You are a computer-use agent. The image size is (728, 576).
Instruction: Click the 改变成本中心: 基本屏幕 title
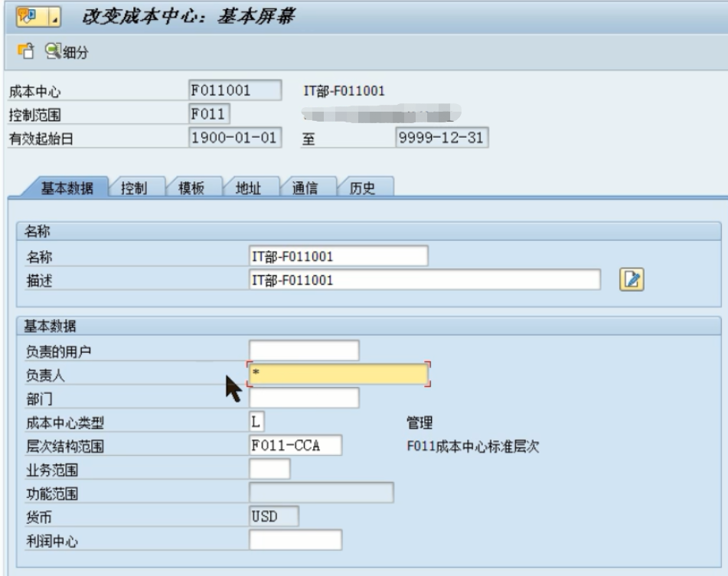coord(188,17)
